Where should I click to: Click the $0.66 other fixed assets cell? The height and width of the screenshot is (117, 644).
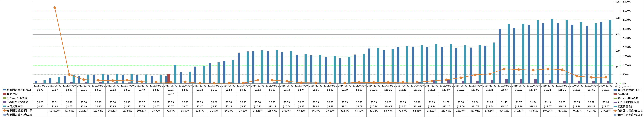[606, 102]
